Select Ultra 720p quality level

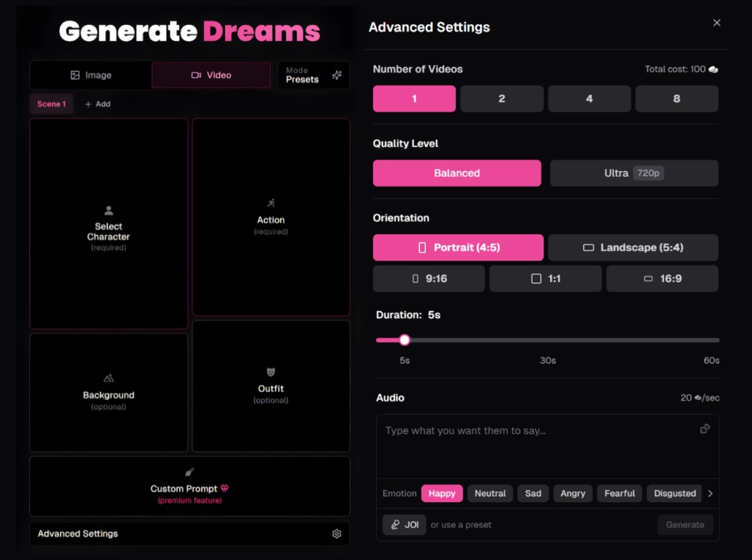(633, 172)
